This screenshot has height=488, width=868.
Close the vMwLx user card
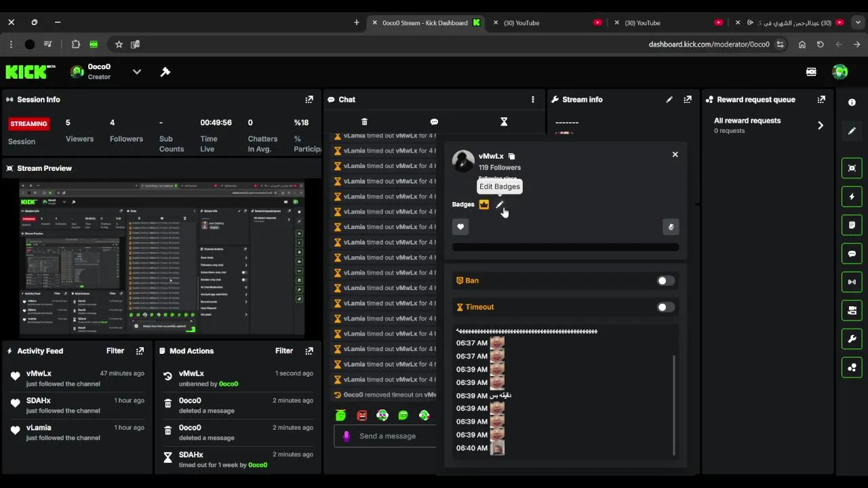[x=675, y=155]
